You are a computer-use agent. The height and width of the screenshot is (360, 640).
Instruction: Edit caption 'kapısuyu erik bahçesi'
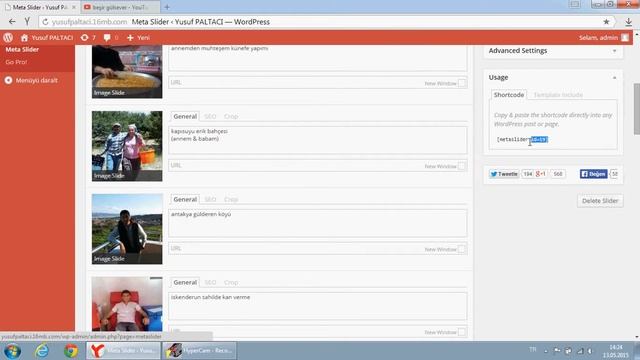tap(318, 140)
